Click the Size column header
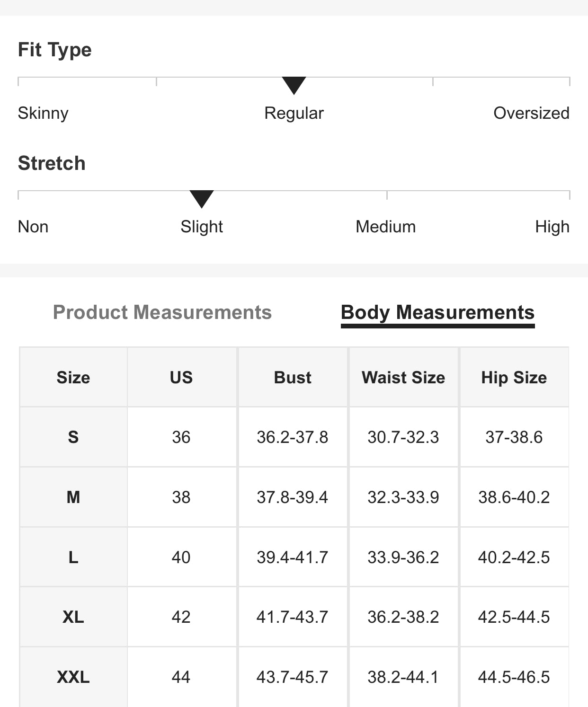 (x=73, y=377)
